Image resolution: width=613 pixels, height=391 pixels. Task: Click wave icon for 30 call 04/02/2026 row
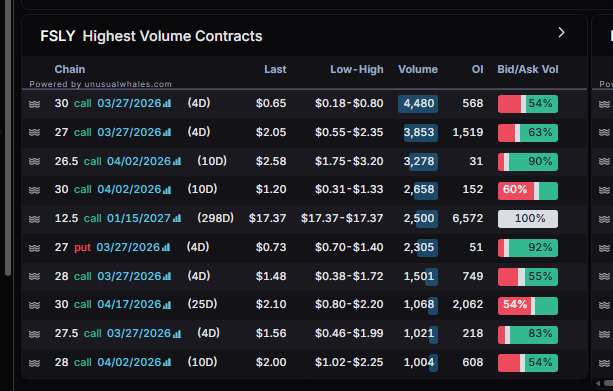click(34, 190)
